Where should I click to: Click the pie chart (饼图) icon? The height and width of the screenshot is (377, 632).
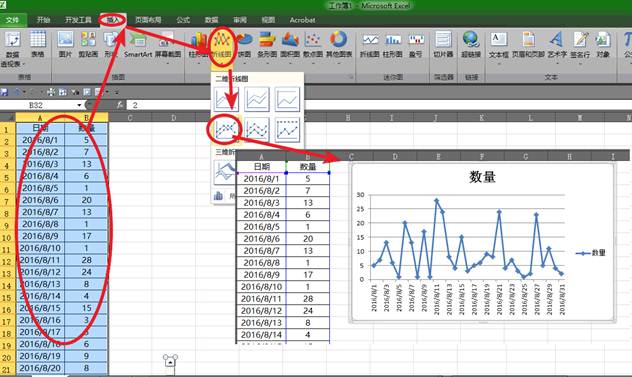click(x=244, y=46)
